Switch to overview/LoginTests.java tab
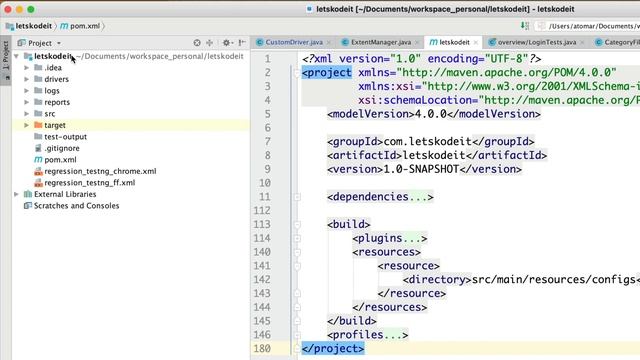The image size is (640, 360). (537, 42)
